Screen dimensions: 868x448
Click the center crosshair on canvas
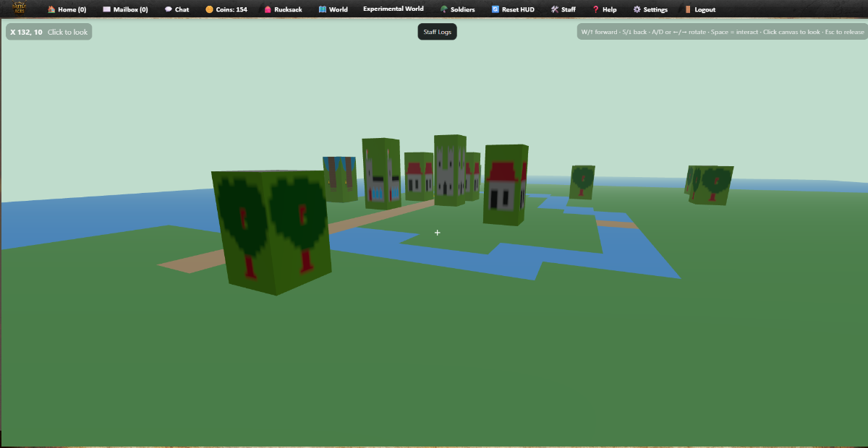(x=437, y=233)
